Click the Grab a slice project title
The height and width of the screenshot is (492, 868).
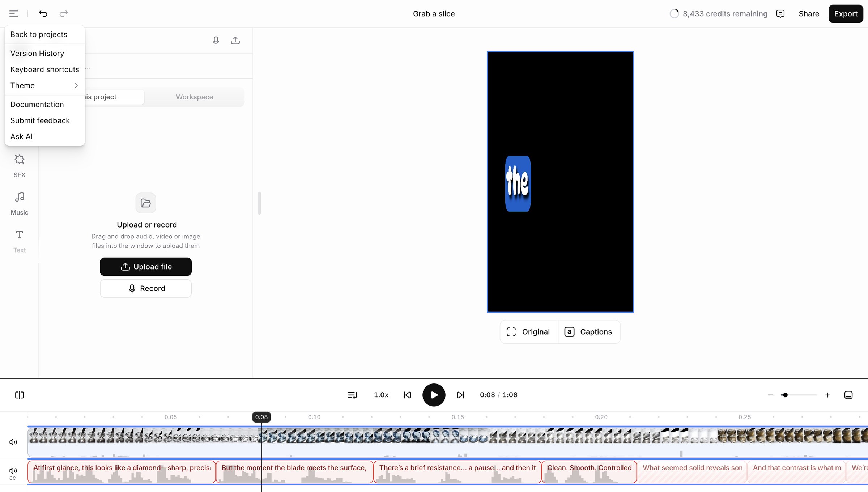pos(434,14)
